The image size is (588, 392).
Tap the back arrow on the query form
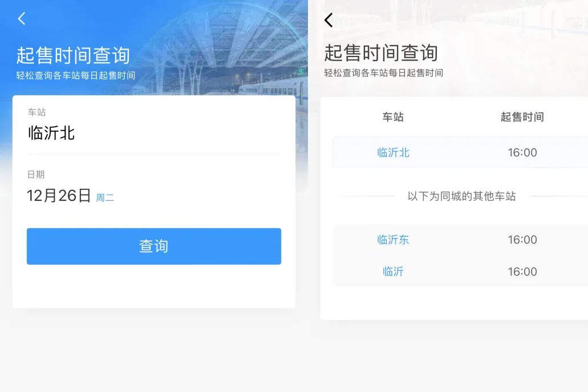22,18
